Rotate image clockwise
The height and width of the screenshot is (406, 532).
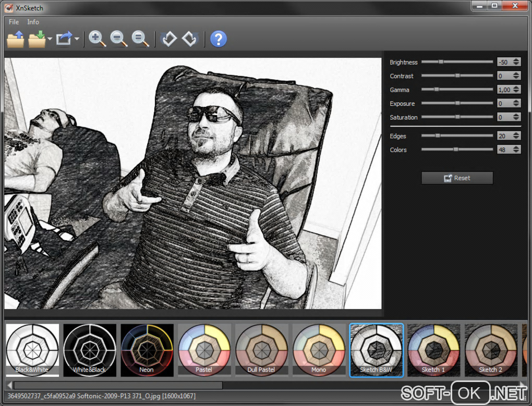click(190, 39)
